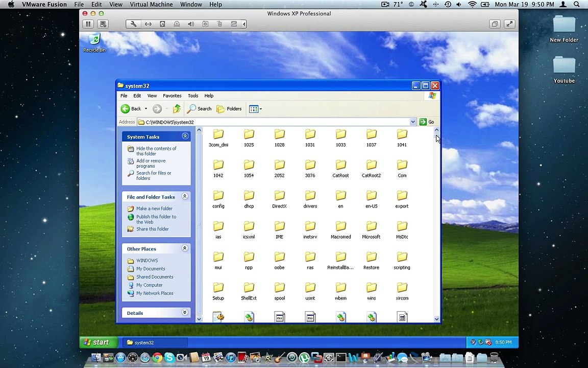This screenshot has height=368, width=588.
Task: Click Publish this folder to the Web
Action: (156, 219)
